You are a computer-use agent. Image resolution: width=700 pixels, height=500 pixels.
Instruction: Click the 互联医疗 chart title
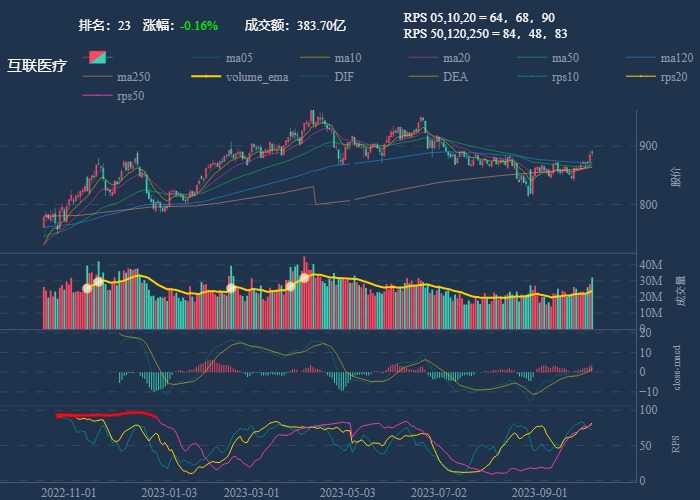tap(37, 66)
